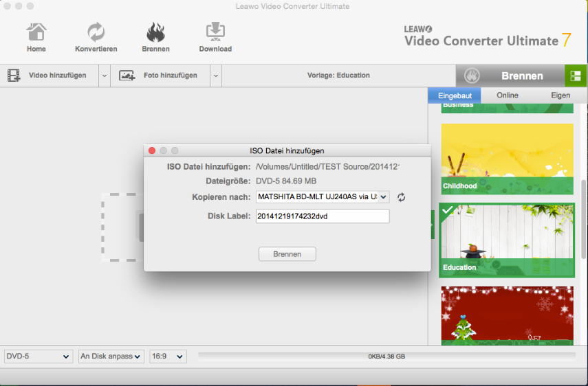Click the template list scrollbar

tap(583, 219)
